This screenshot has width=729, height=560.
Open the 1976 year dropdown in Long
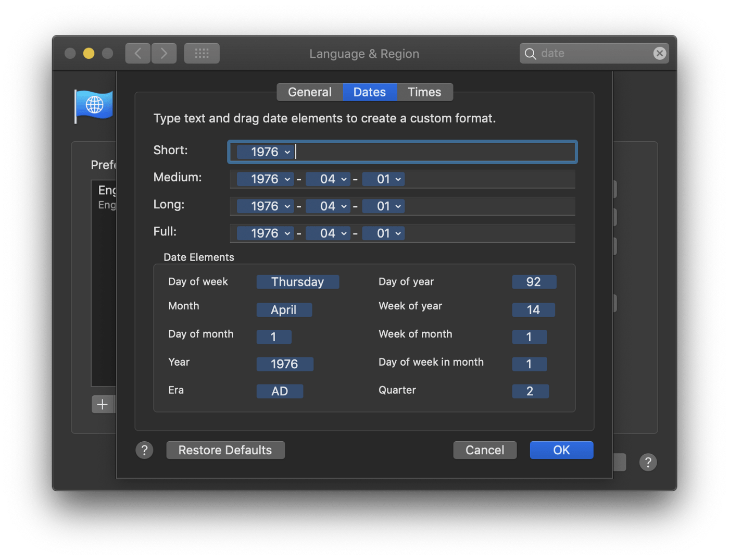coord(287,206)
